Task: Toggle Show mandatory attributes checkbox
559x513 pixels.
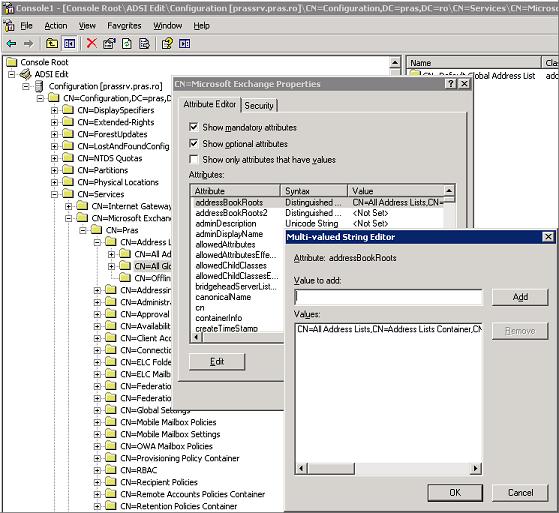Action: 194,127
